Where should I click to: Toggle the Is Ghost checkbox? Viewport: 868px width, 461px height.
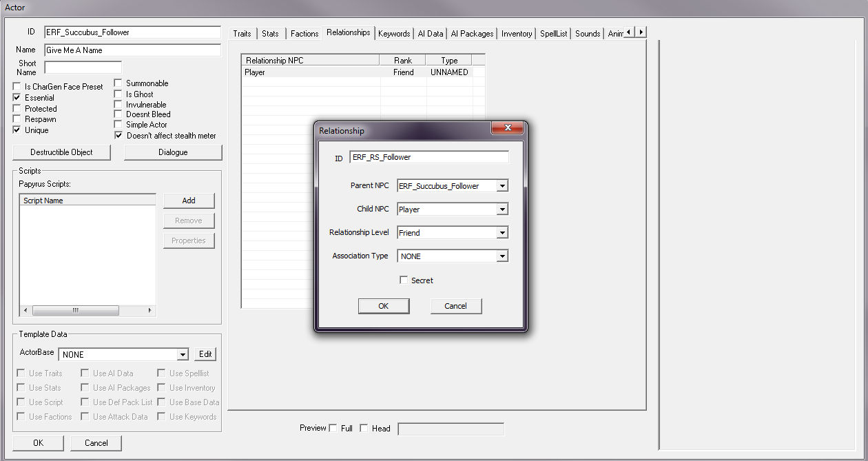(118, 94)
